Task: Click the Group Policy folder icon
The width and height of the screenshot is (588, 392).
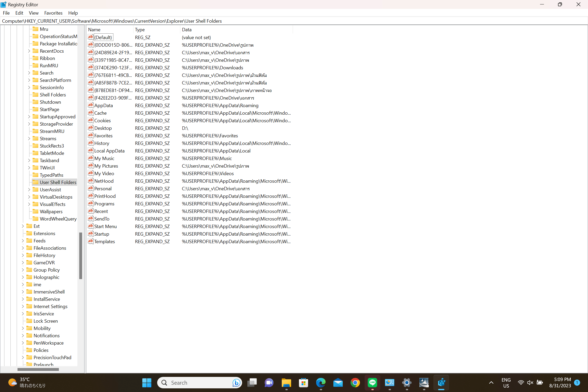Action: [x=29, y=270]
